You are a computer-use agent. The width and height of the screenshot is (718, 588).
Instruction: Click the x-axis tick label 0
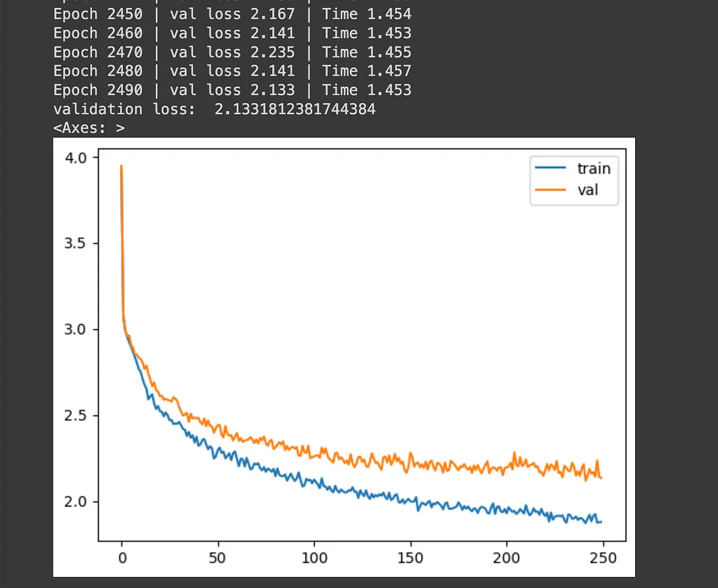coord(122,558)
